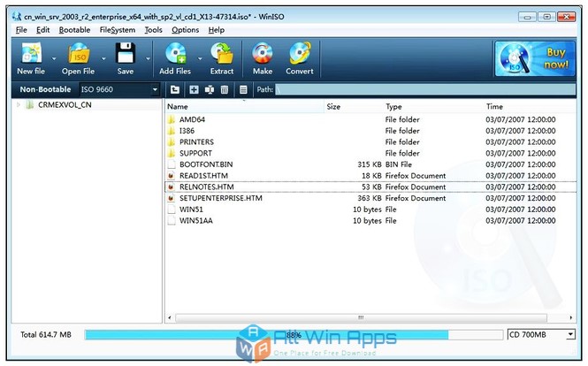Viewport: 588px width, 366px height.
Task: Click the 88% capacity progress bar
Action: coord(294,335)
